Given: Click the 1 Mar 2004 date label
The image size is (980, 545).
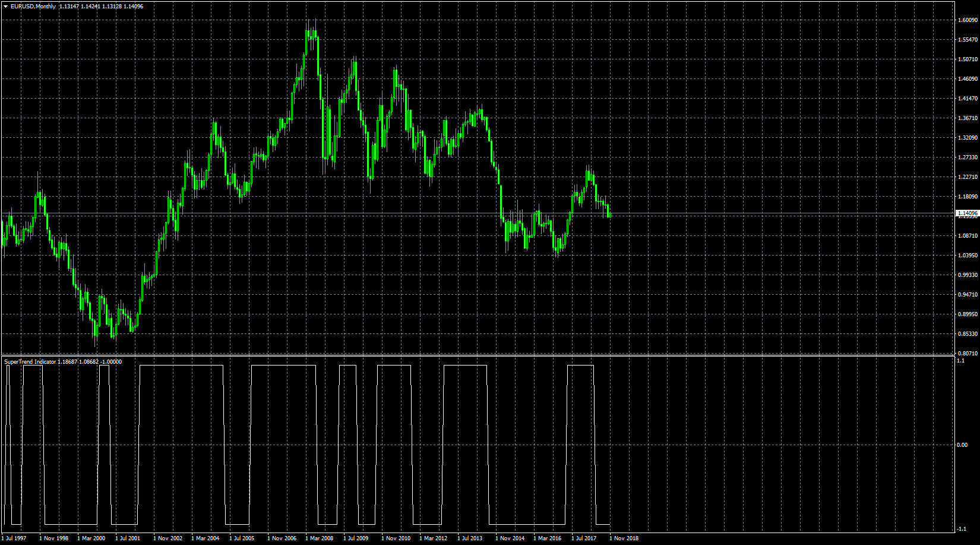Looking at the screenshot, I should click(x=206, y=538).
